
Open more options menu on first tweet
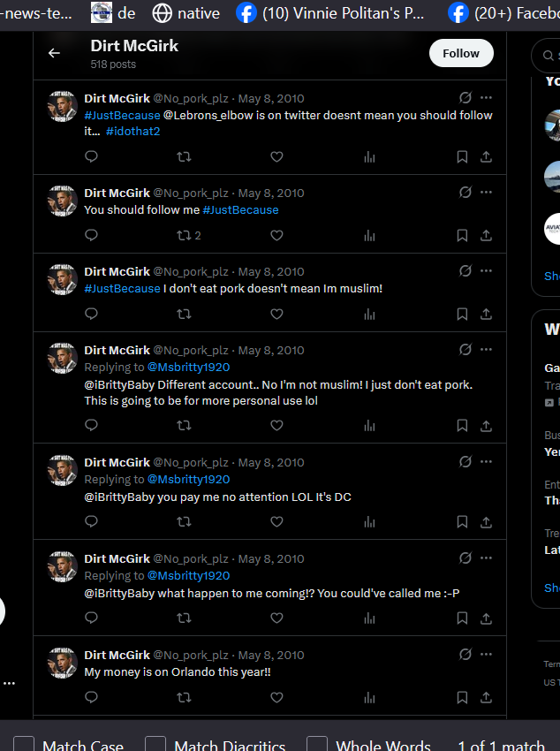pyautogui.click(x=486, y=98)
